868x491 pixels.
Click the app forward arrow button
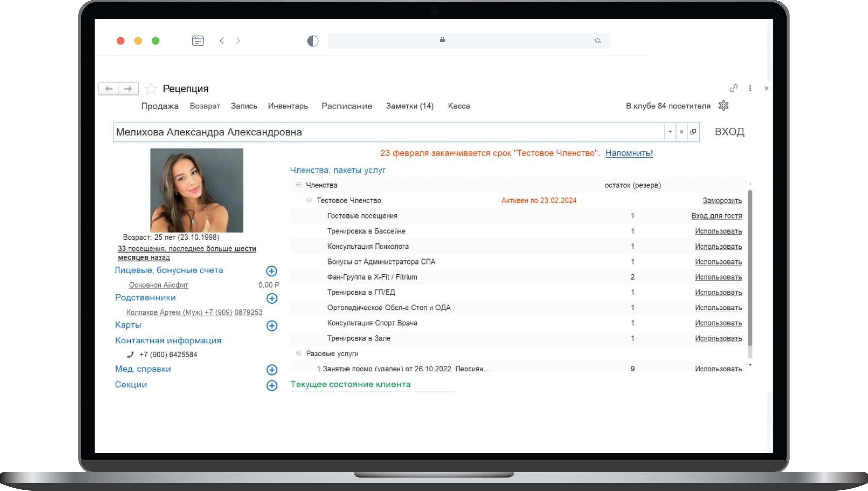pyautogui.click(x=128, y=89)
